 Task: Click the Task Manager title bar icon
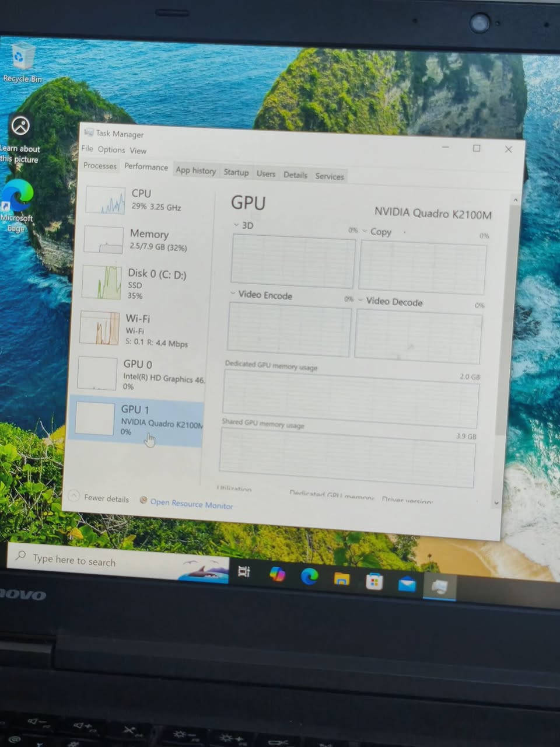tap(89, 132)
